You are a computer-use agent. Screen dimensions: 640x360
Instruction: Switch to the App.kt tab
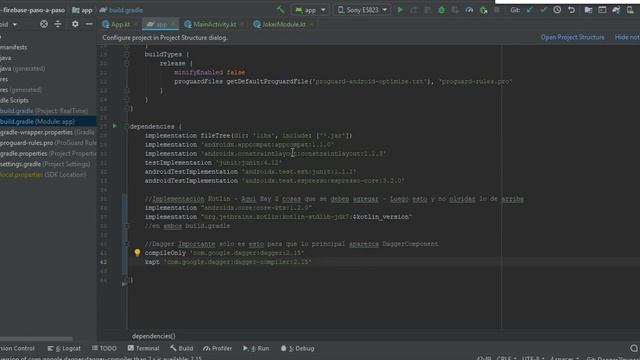(120, 24)
